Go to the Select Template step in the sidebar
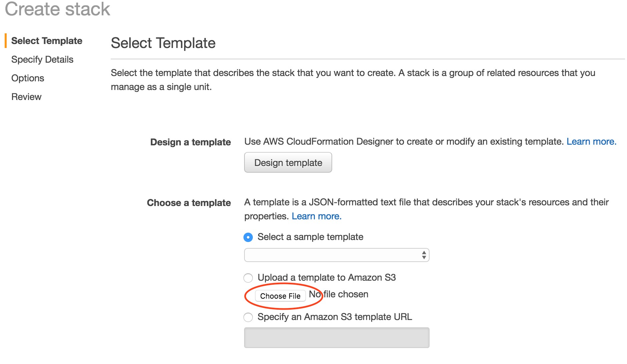 (47, 41)
